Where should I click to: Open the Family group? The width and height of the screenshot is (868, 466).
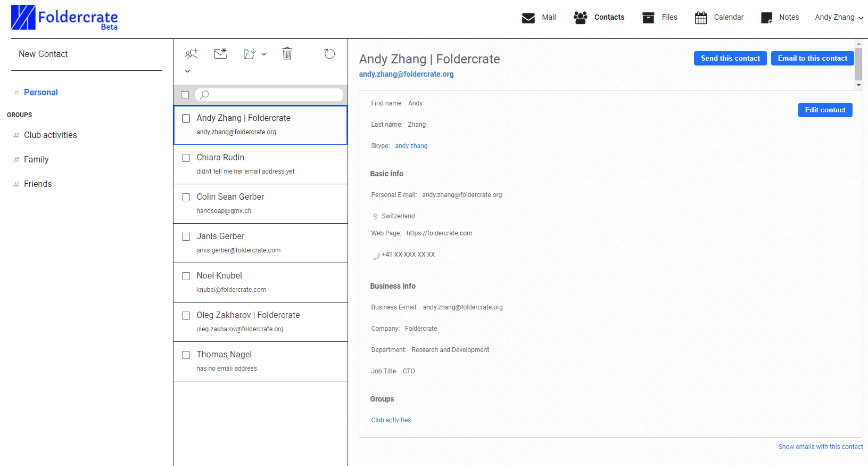point(36,160)
